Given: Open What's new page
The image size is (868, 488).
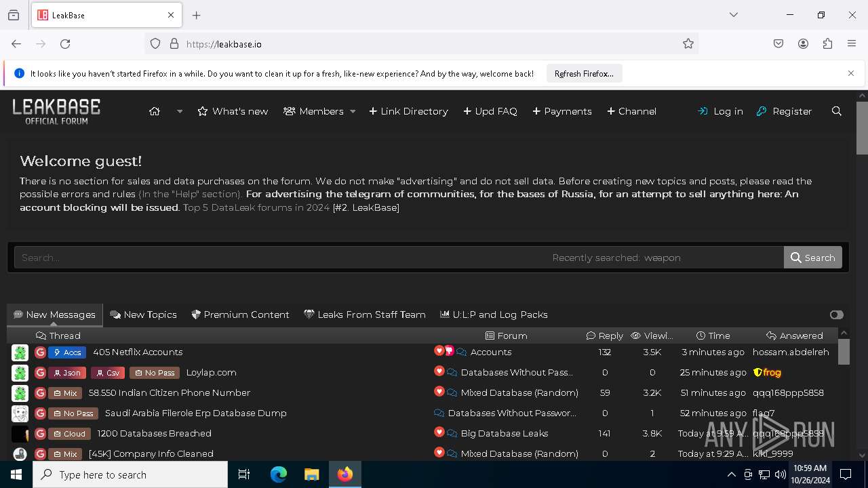Looking at the screenshot, I should pos(233,111).
